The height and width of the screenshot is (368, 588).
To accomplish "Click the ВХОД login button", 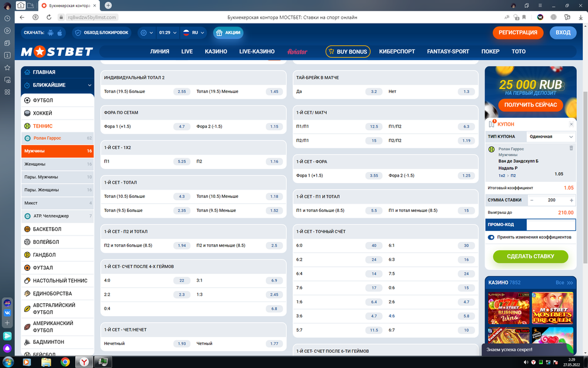I will point(563,32).
